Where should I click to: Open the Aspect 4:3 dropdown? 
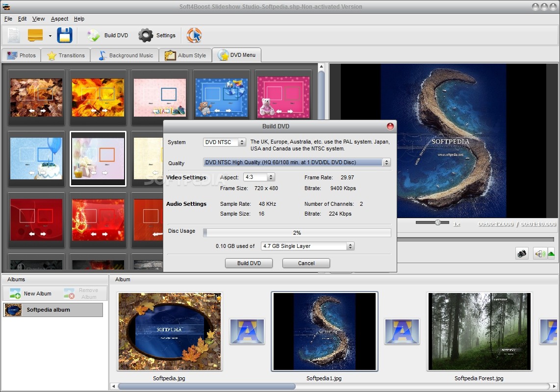click(x=259, y=177)
